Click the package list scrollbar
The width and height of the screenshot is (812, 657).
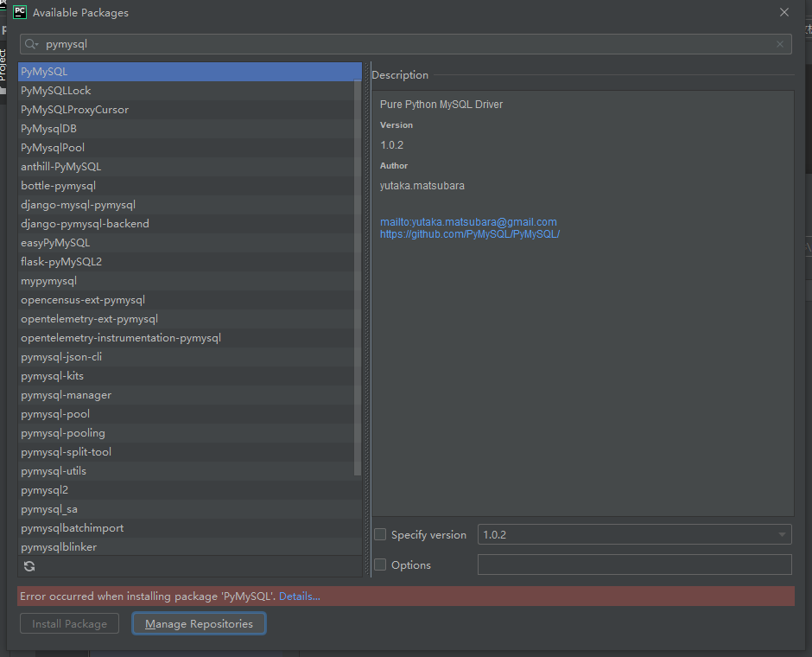point(358,277)
